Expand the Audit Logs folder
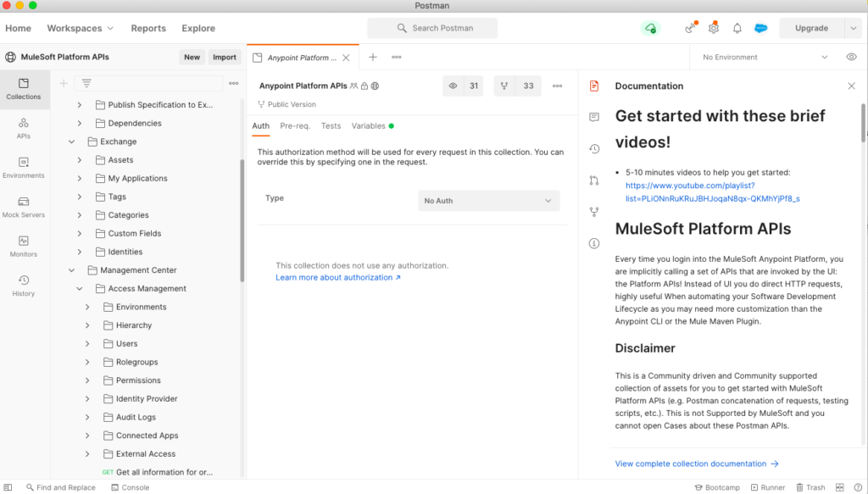Image resolution: width=868 pixels, height=494 pixels. pyautogui.click(x=87, y=417)
